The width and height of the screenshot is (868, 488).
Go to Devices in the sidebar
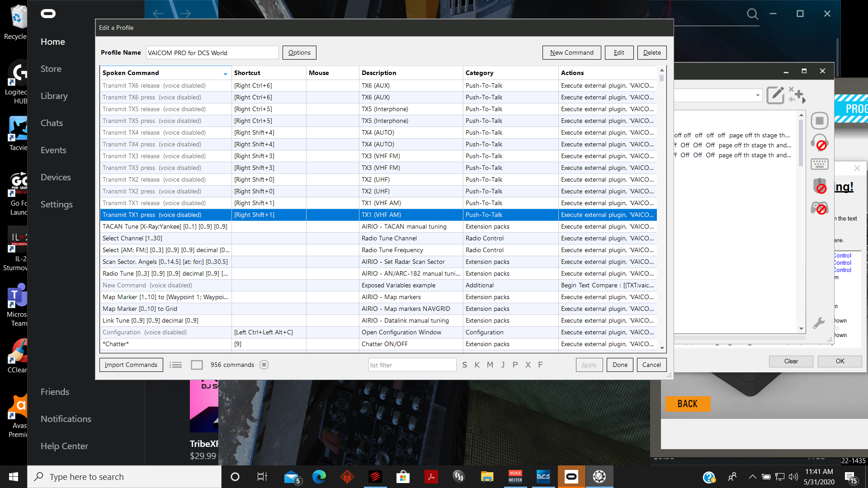[56, 177]
